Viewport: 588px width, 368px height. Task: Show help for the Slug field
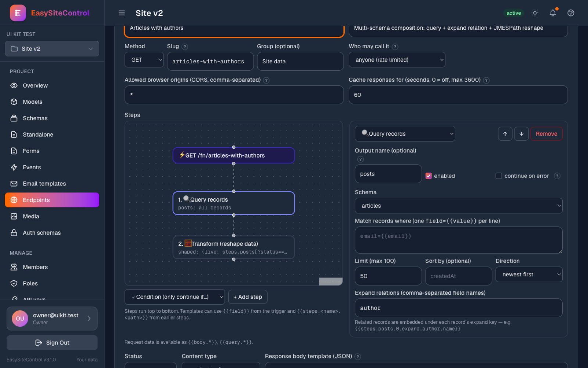(x=185, y=47)
